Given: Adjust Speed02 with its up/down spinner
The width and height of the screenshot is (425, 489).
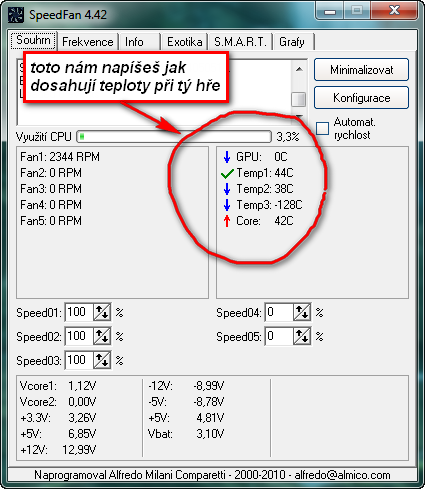Looking at the screenshot, I should 102,336.
